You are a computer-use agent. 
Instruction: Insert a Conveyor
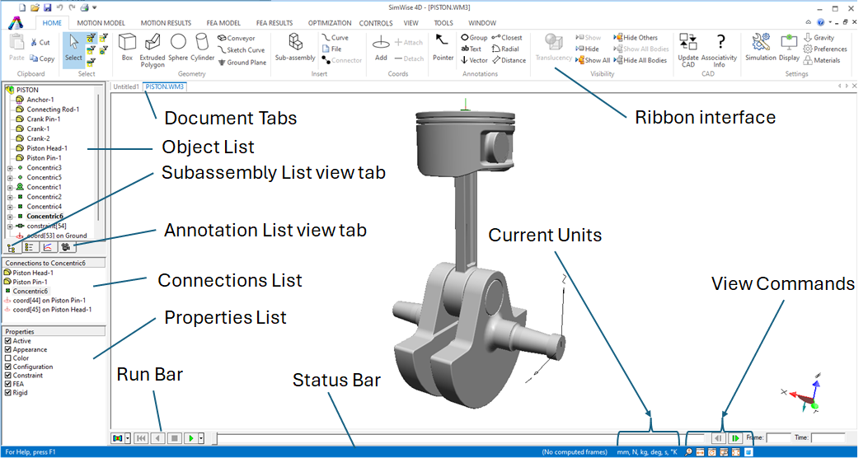pos(237,38)
